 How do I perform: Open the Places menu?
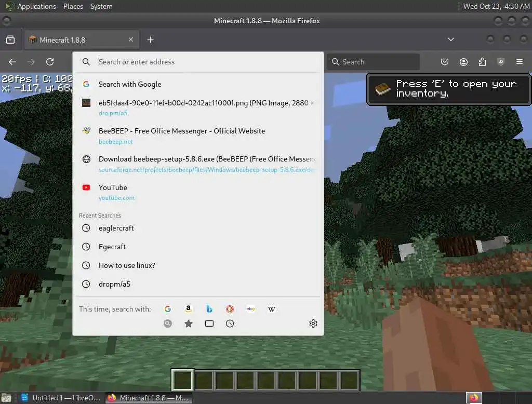tap(73, 6)
